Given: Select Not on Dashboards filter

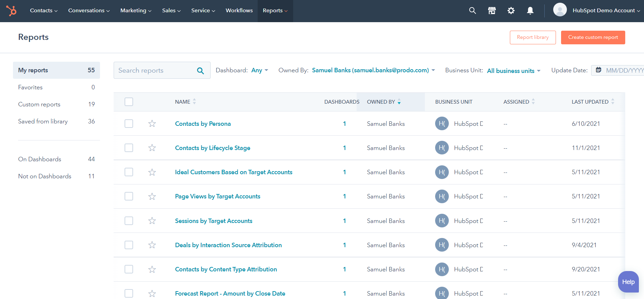Looking at the screenshot, I should 56,176.
